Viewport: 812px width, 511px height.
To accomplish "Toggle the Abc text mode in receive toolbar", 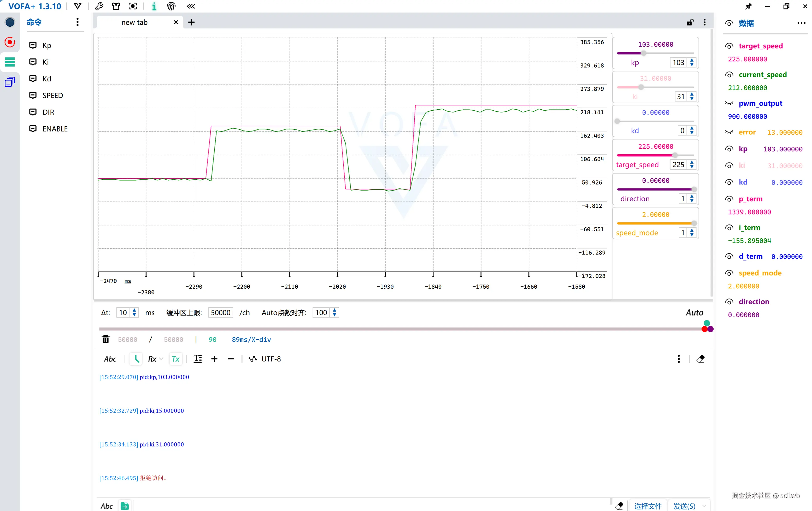I will (x=110, y=359).
